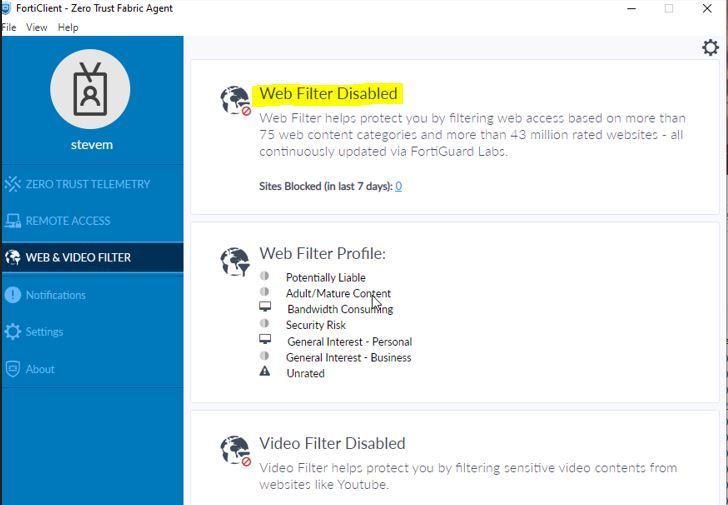Open the Help menu
The height and width of the screenshot is (505, 728).
[x=68, y=27]
